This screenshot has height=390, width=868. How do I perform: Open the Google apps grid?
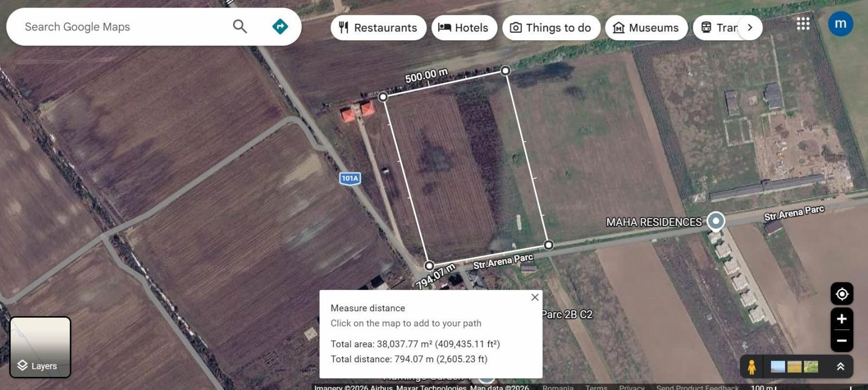pos(803,23)
